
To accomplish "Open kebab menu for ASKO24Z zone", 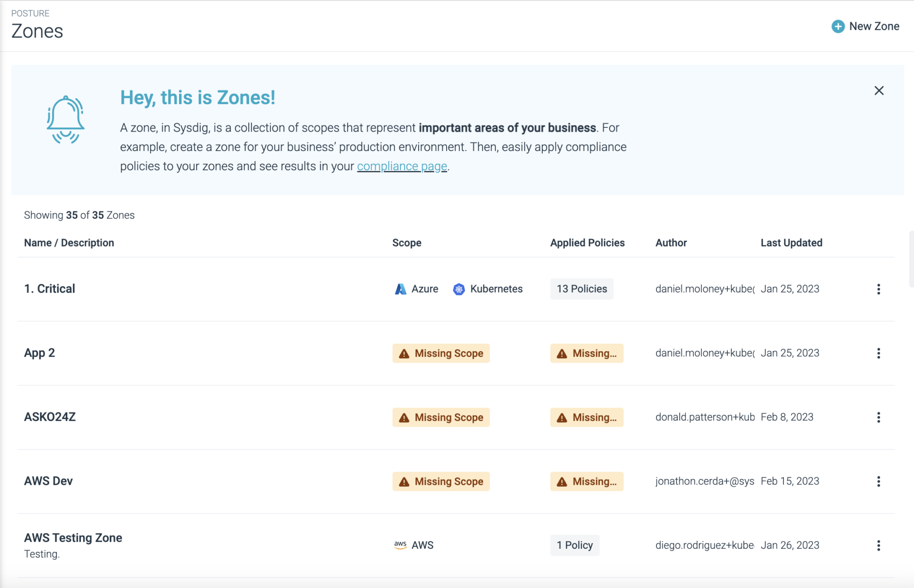I will pyautogui.click(x=878, y=417).
